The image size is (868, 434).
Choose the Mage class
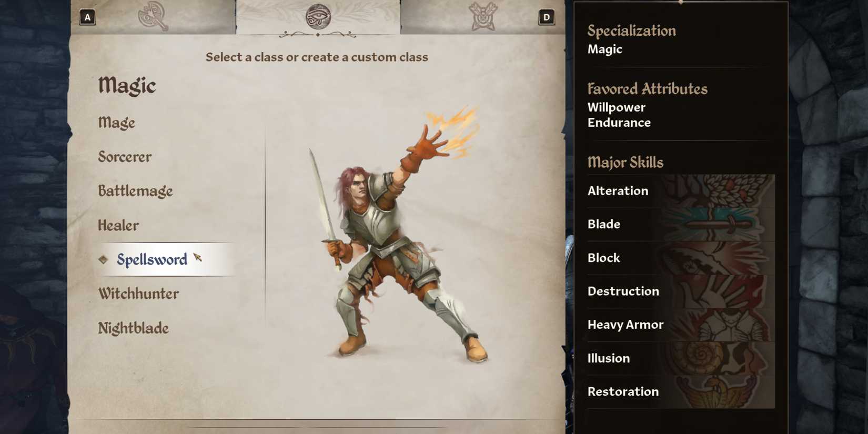point(117,123)
